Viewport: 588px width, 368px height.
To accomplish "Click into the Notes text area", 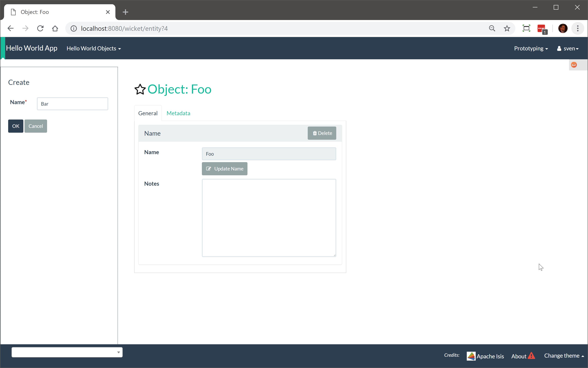I will pos(269,218).
